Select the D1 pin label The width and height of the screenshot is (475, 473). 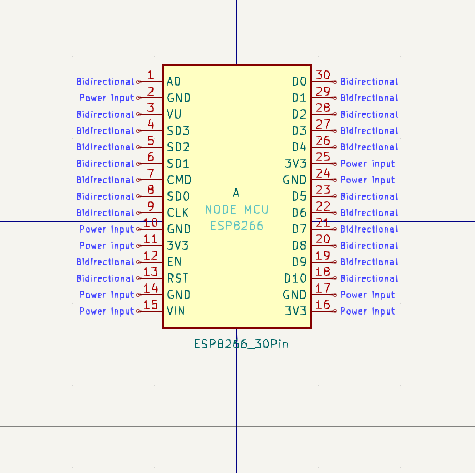[x=299, y=98]
